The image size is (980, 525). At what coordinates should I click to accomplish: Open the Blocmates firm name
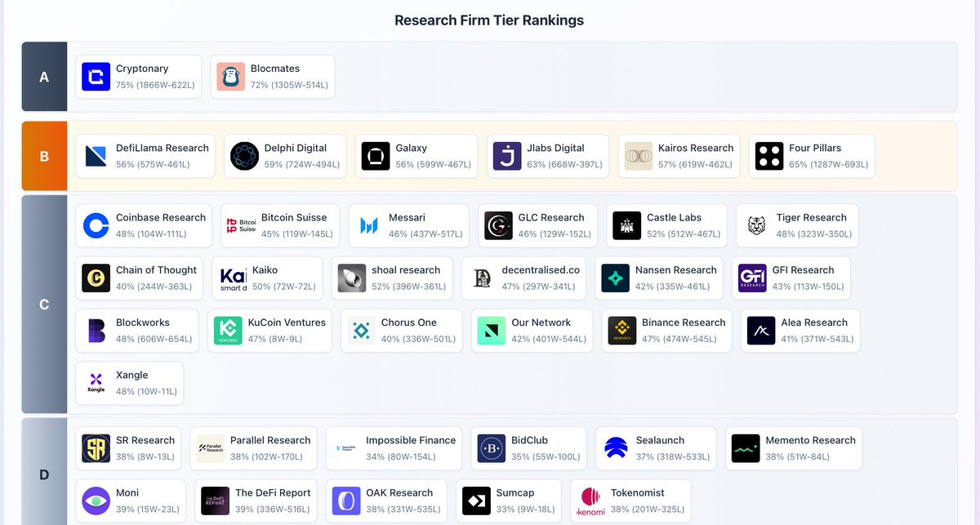[275, 69]
